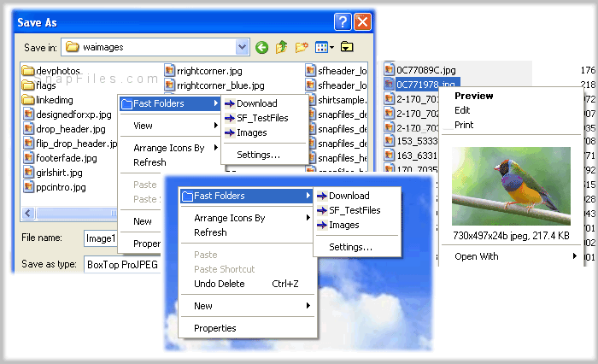Click Edit in image context menu
Image resolution: width=598 pixels, height=364 pixels.
pos(510,110)
